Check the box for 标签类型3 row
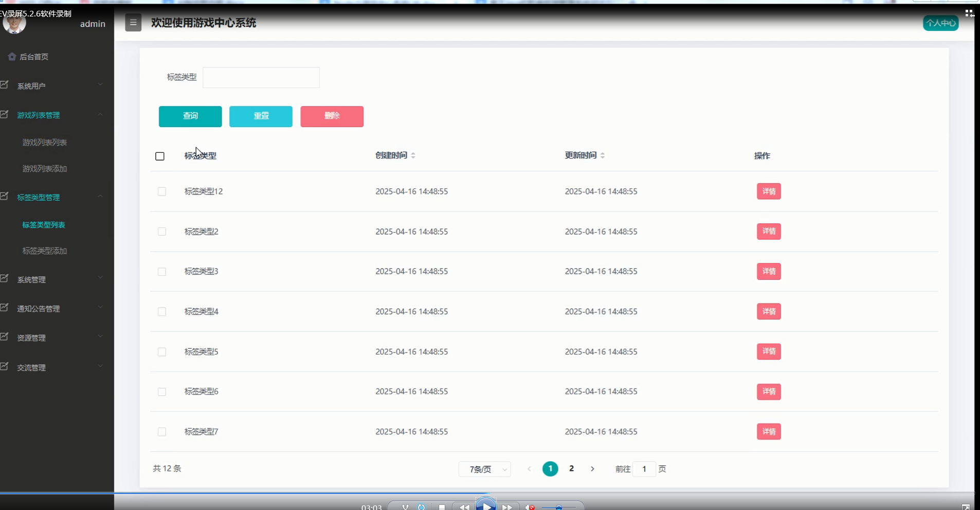The image size is (980, 510). (162, 272)
